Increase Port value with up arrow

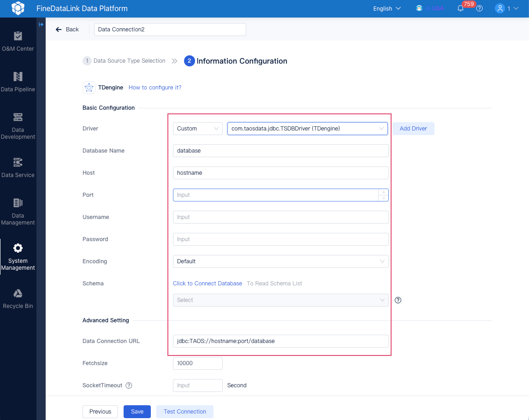coord(383,192)
